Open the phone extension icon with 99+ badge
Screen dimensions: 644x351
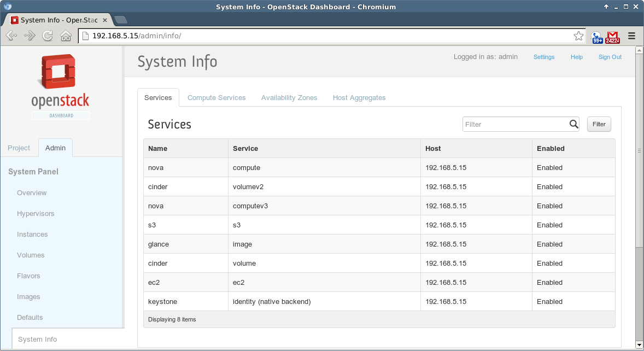[596, 37]
